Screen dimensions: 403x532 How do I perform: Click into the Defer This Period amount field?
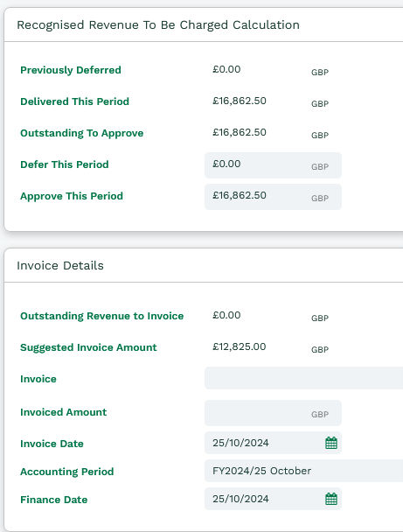pos(273,165)
